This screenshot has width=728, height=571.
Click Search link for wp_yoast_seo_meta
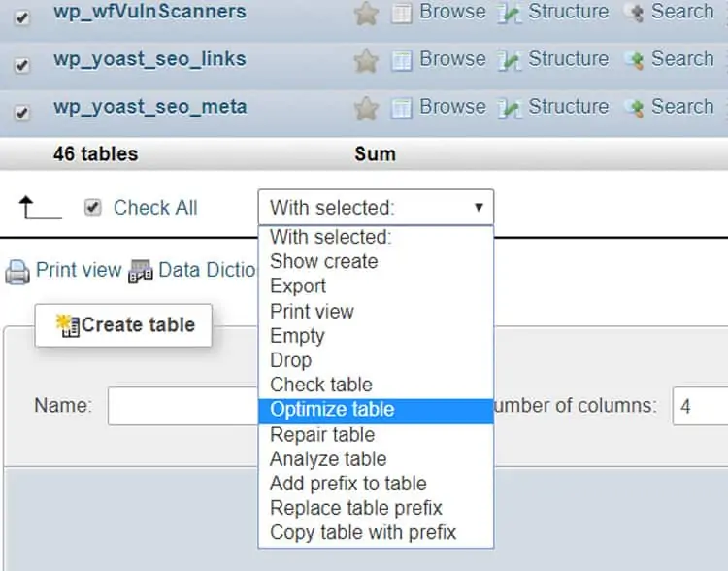682,106
